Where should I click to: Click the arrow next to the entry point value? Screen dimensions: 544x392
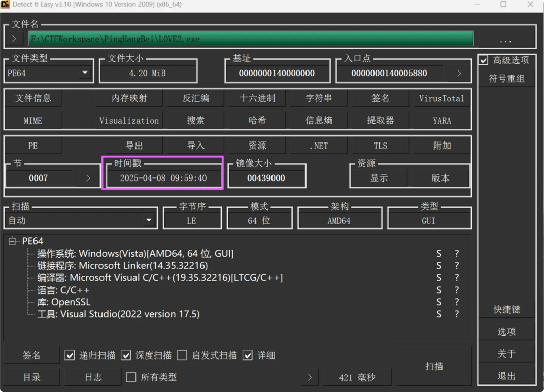click(459, 73)
